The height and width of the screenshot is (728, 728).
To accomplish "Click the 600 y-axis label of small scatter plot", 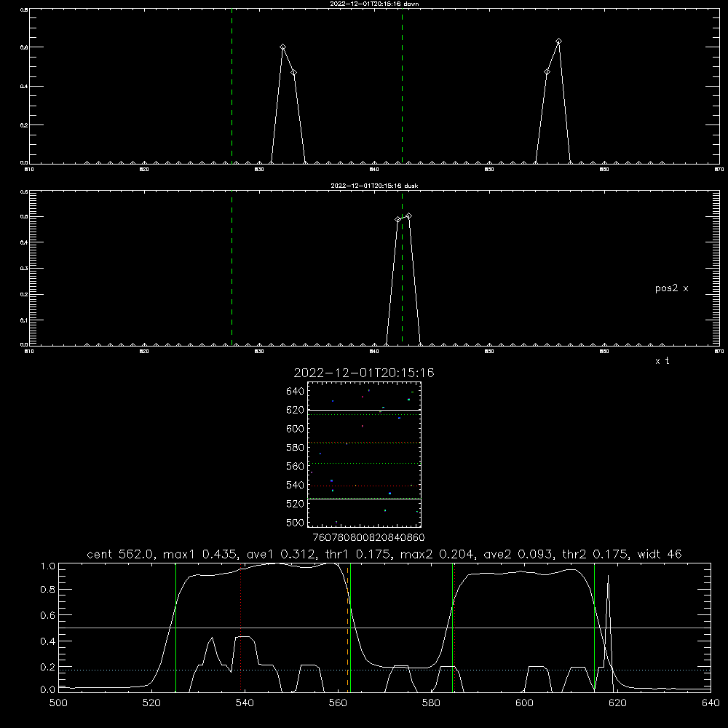I will pos(296,429).
